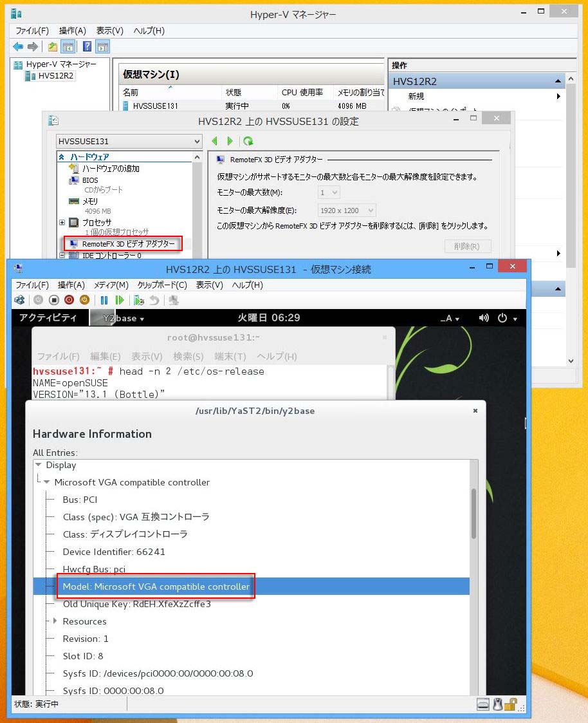This screenshot has width=588, height=723.
Task: Open Clipboard menu in VM connection window
Action: tap(162, 285)
